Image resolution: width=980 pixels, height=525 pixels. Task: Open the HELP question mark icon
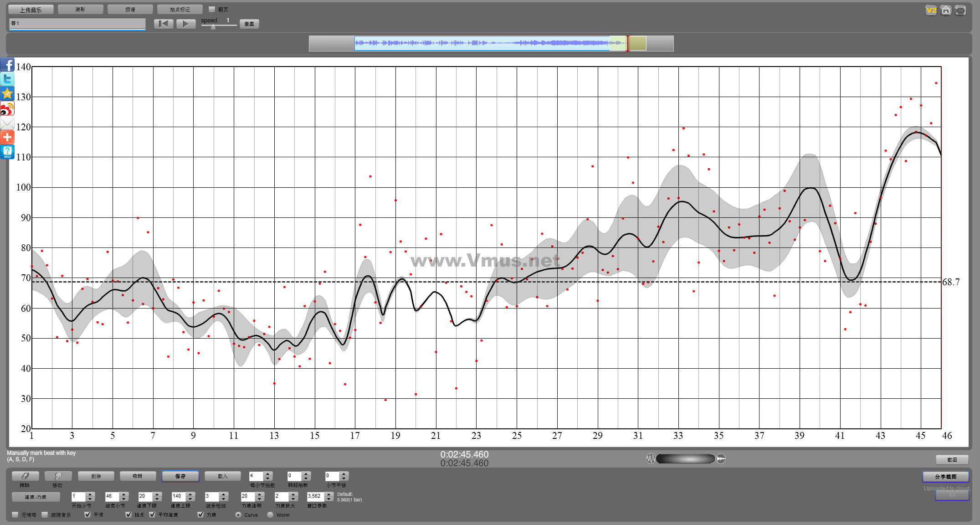coord(7,152)
